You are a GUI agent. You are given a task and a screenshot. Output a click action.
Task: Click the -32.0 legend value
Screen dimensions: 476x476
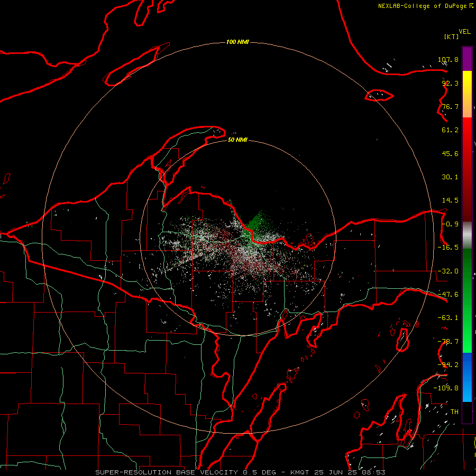click(x=448, y=271)
